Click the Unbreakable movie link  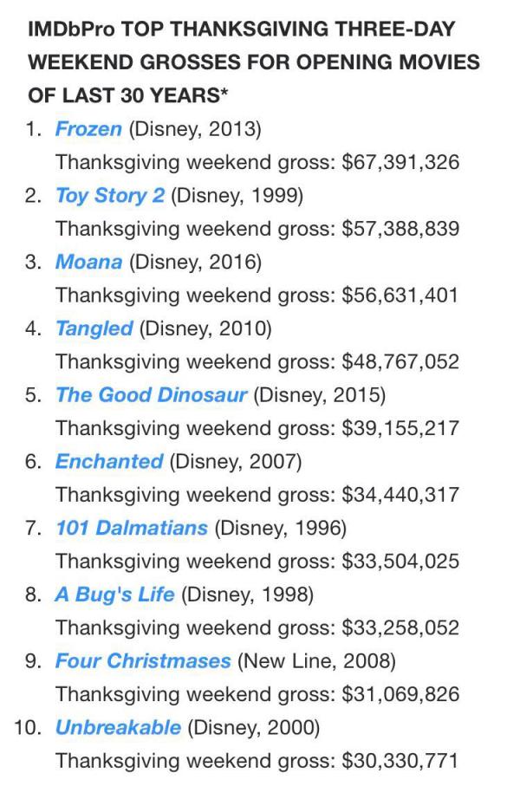(118, 727)
